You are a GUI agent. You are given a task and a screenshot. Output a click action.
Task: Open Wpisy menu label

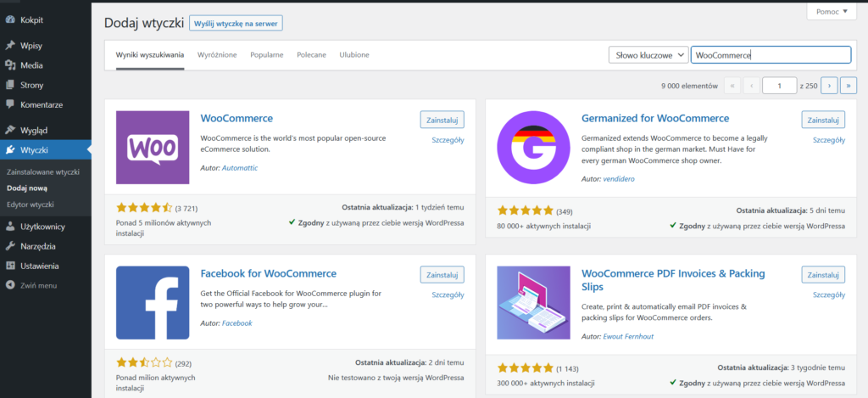[31, 46]
